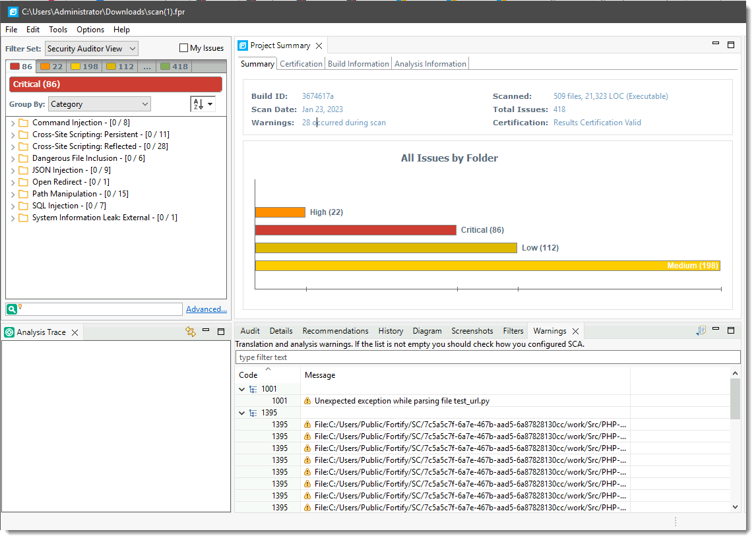
Task: Expand the SQL Injection folder
Action: (12, 205)
